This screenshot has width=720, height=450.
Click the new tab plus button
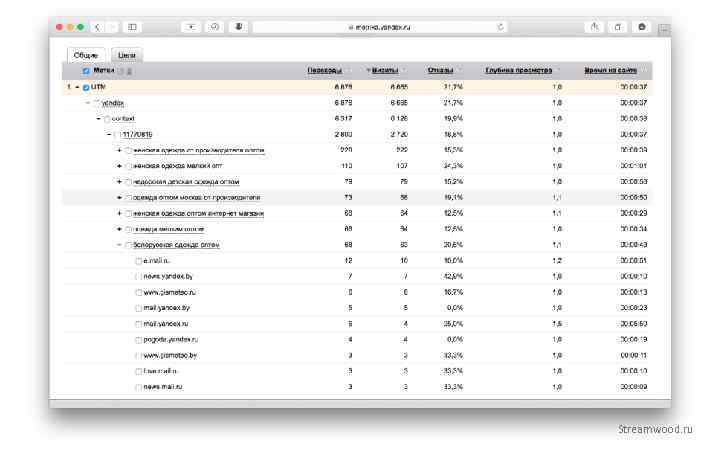pos(663,30)
